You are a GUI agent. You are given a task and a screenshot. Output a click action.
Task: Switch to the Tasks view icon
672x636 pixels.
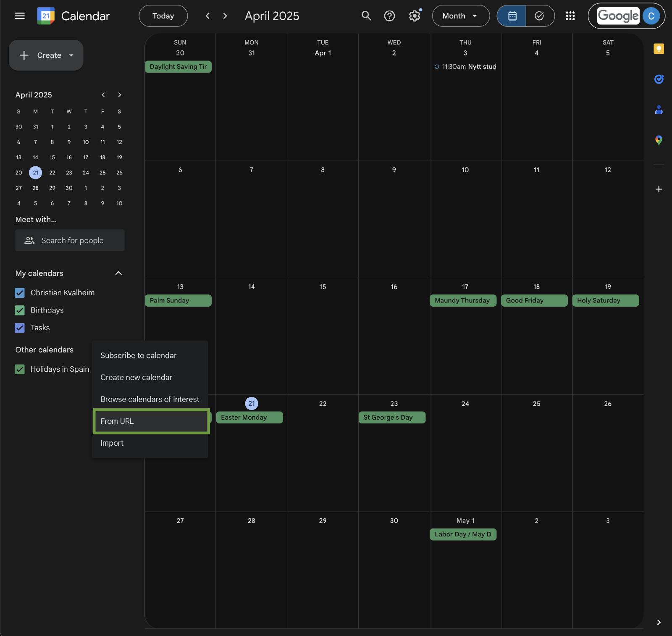[539, 16]
